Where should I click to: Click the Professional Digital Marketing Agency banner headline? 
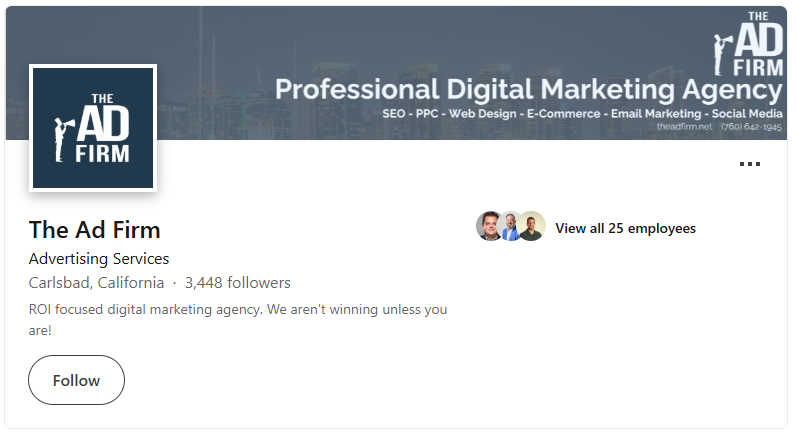tap(528, 90)
